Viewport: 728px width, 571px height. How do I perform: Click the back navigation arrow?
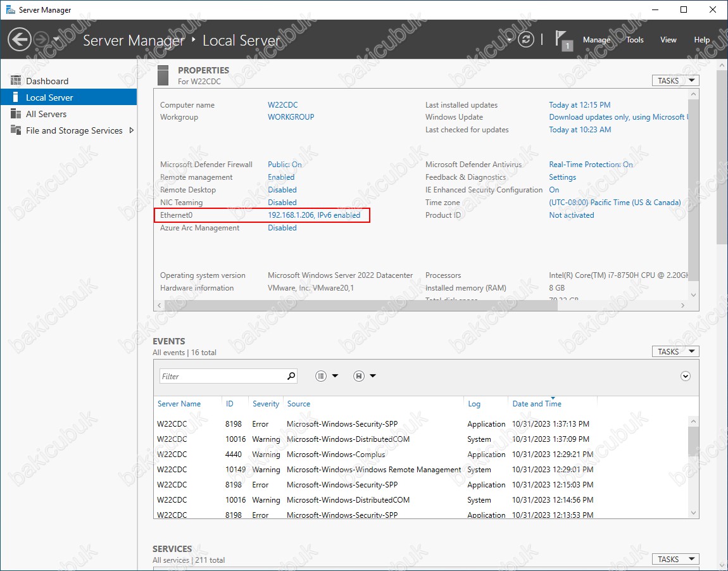pos(20,39)
